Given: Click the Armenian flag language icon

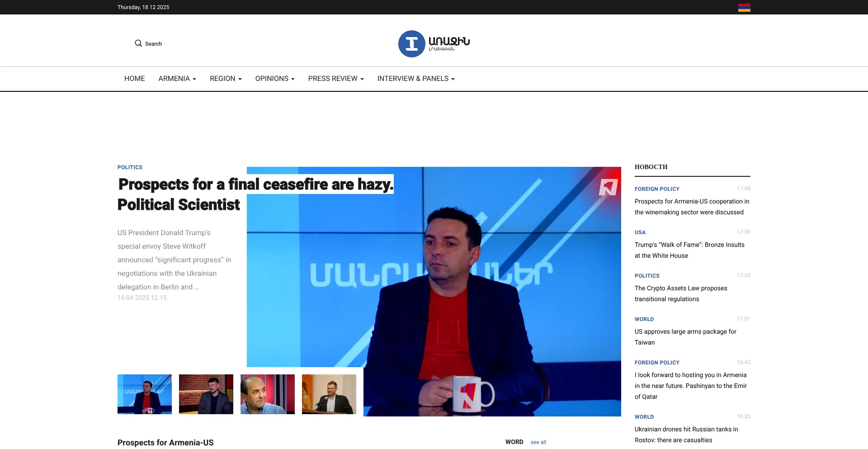Looking at the screenshot, I should click(x=744, y=8).
